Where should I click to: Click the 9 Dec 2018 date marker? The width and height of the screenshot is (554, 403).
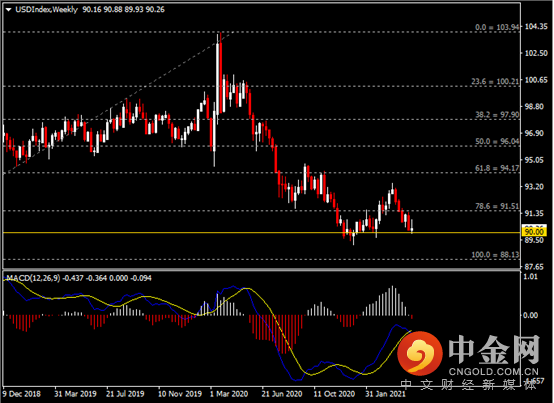(22, 393)
